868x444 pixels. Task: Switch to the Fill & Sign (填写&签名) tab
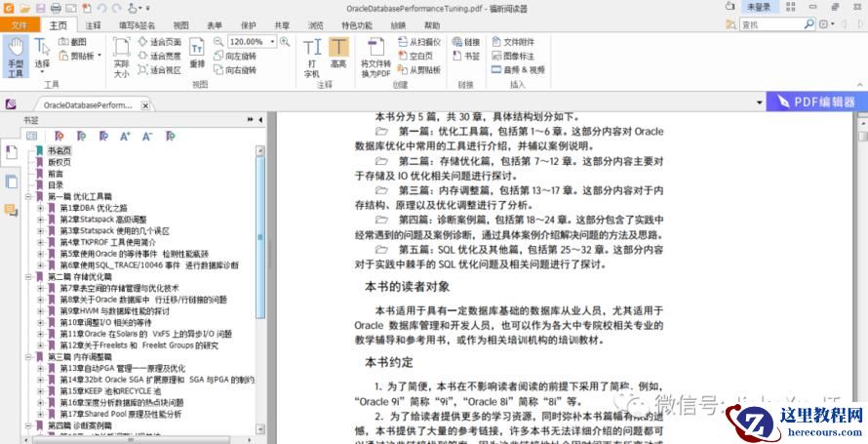(137, 25)
